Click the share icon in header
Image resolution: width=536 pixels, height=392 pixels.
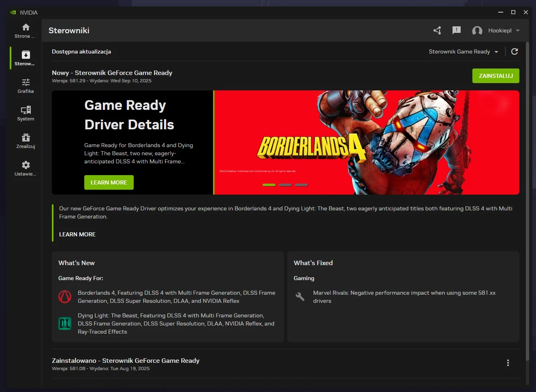[437, 30]
